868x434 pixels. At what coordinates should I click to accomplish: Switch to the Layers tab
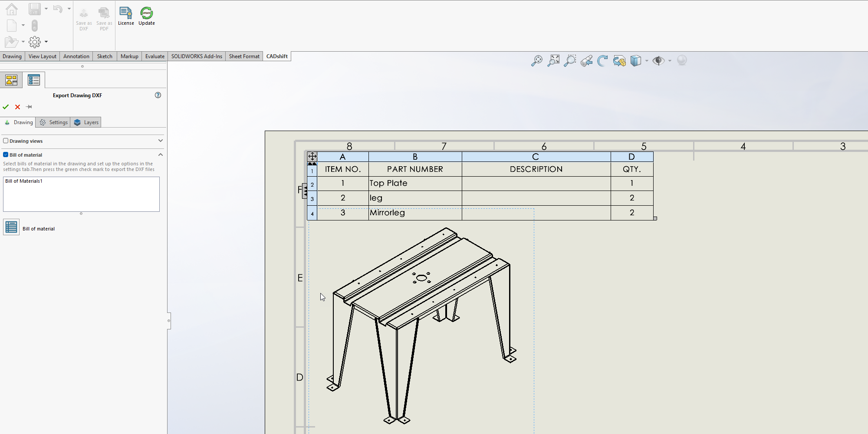(86, 122)
